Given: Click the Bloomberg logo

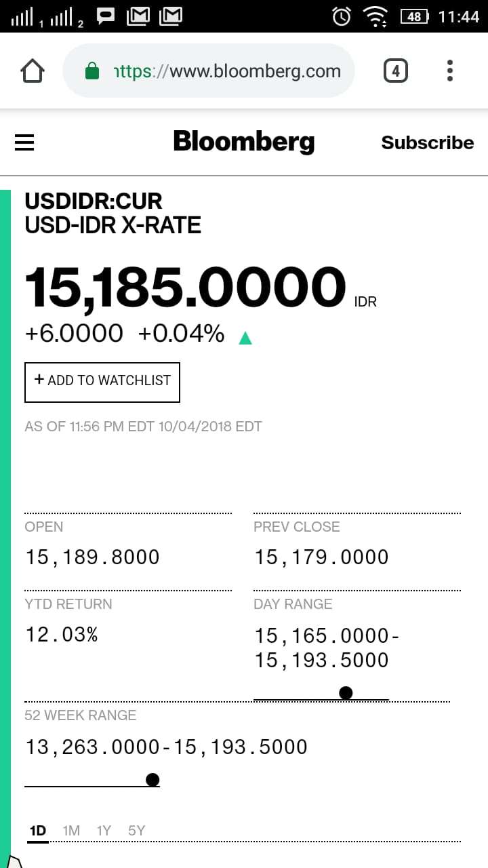Looking at the screenshot, I should click(x=244, y=142).
